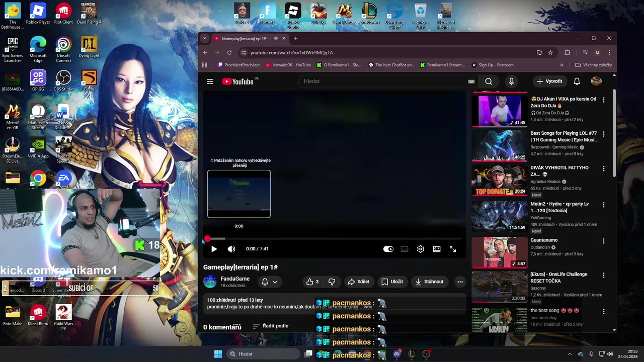
Task: Open ProcházetProcházet bookmark
Action: [x=238, y=65]
